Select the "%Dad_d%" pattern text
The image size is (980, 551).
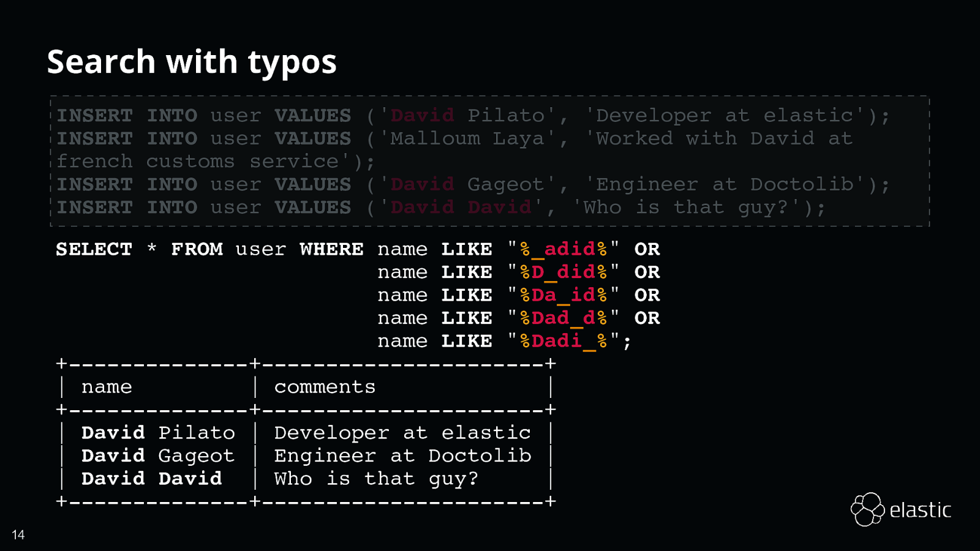(x=563, y=318)
